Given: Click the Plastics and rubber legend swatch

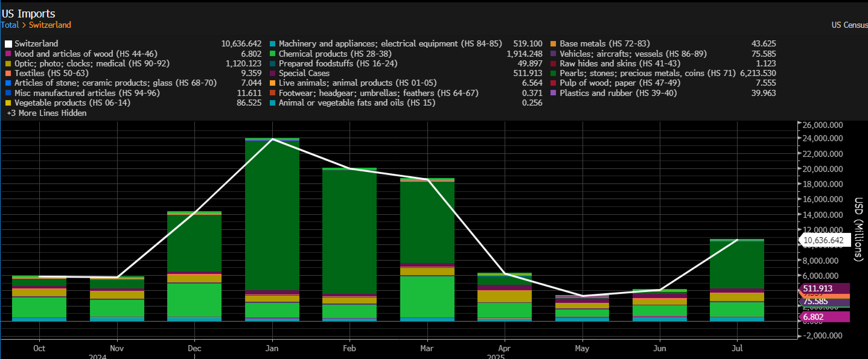Looking at the screenshot, I should (553, 93).
